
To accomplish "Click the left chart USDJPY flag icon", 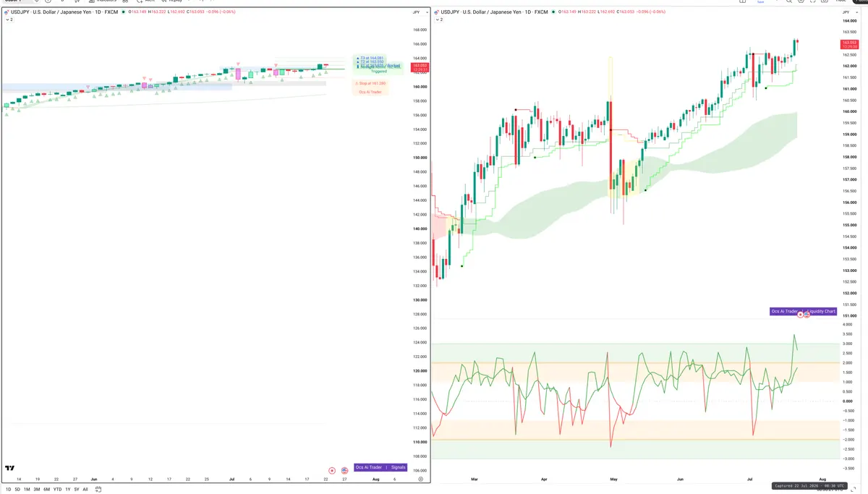I will click(7, 12).
